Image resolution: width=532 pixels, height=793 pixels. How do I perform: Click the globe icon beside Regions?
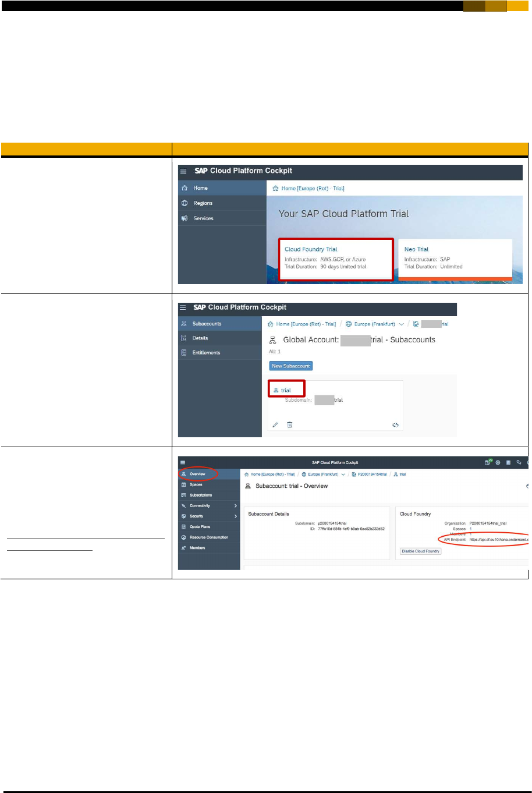tap(185, 203)
